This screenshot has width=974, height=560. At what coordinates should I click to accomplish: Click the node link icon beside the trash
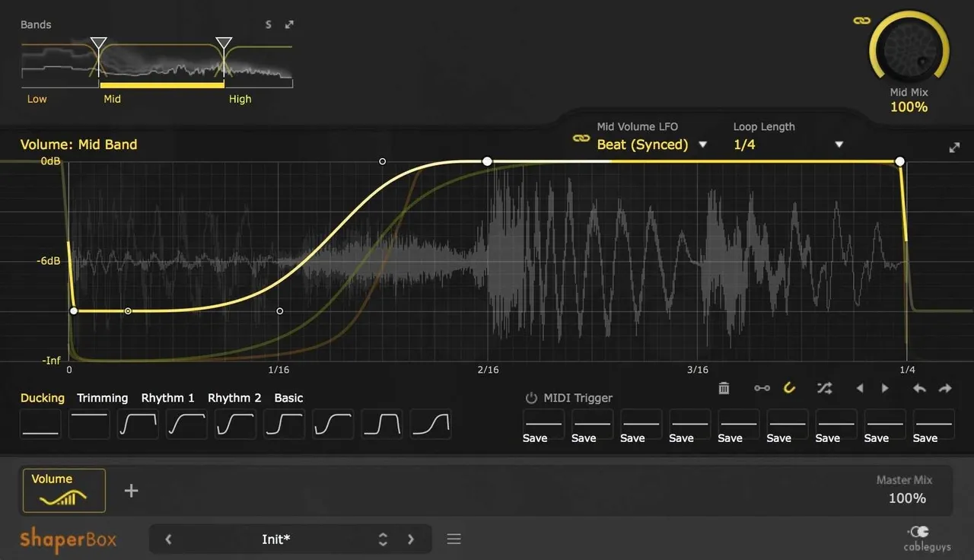pos(762,388)
